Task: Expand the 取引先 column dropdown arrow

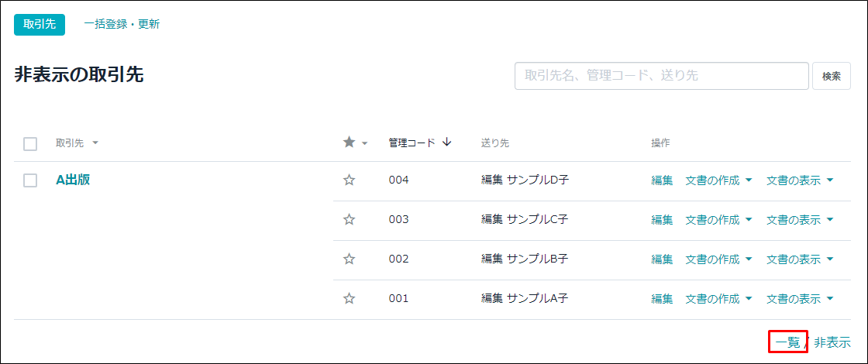Action: tap(95, 143)
